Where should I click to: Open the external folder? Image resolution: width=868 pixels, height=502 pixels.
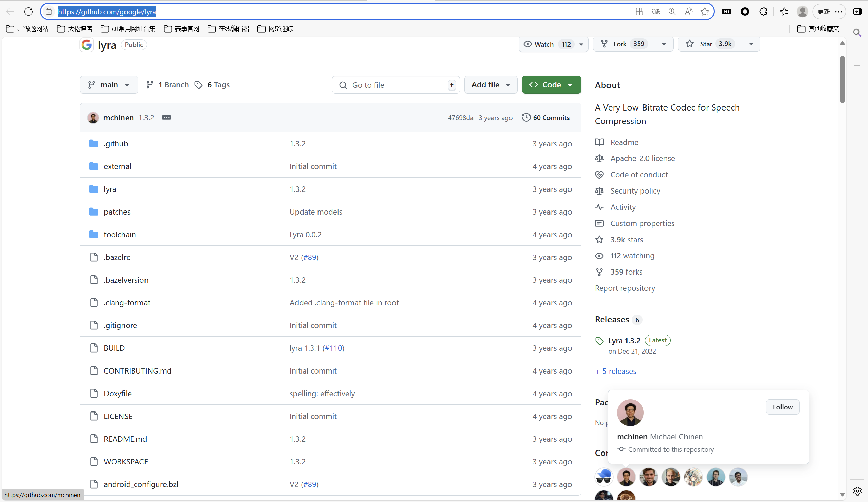coord(117,166)
